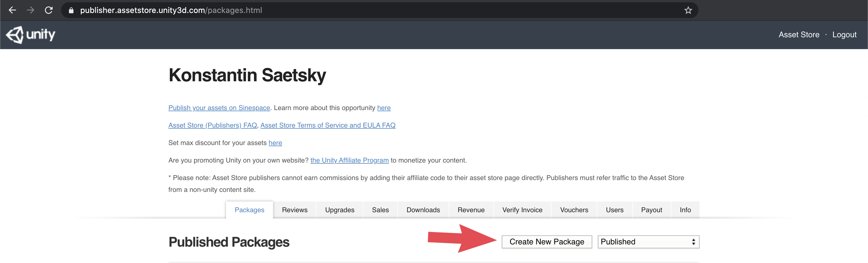The height and width of the screenshot is (263, 868).
Task: Click the Published Packages section heading
Action: point(229,242)
